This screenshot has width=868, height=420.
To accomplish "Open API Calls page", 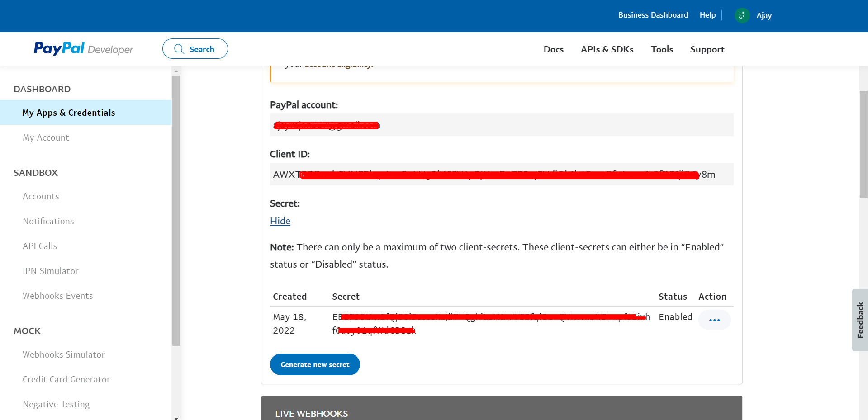I will pyautogui.click(x=40, y=246).
